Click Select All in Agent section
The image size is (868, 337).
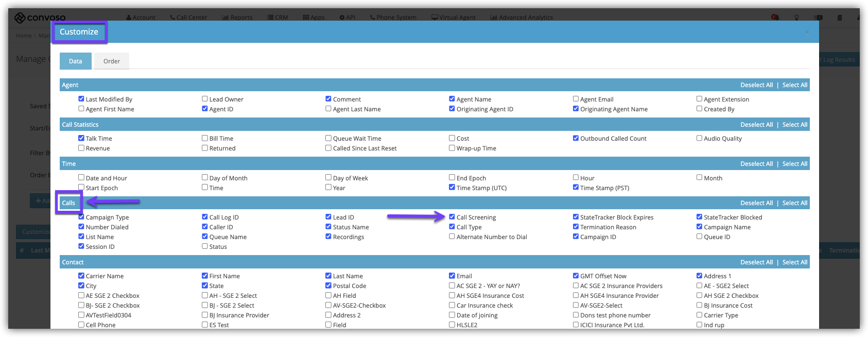(x=794, y=85)
